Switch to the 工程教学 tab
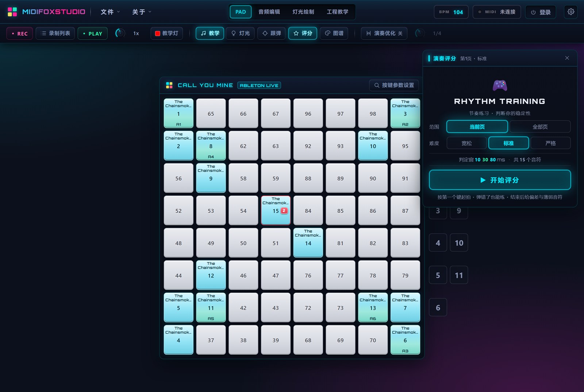The width and height of the screenshot is (584, 392). (x=338, y=12)
